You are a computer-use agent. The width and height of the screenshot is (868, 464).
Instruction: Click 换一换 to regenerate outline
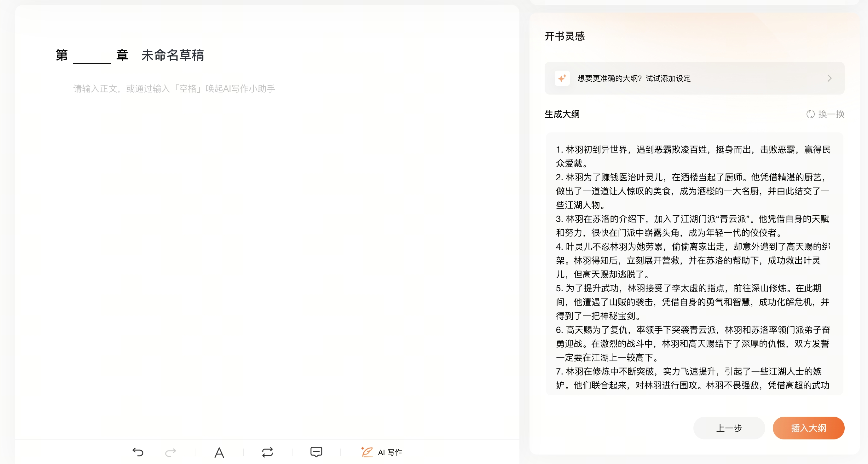click(831, 114)
